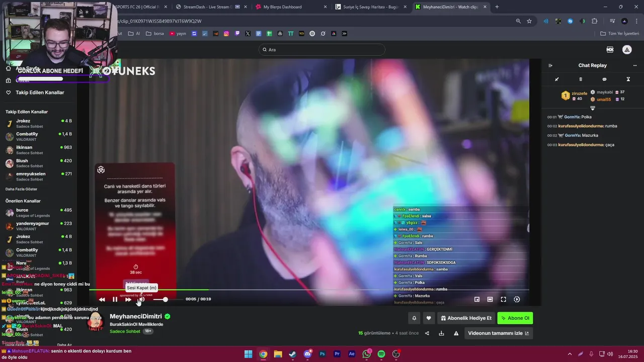Viewport: 644px width, 362px height.
Task: Open yandereyagmur recommended channel
Action: tap(38, 226)
